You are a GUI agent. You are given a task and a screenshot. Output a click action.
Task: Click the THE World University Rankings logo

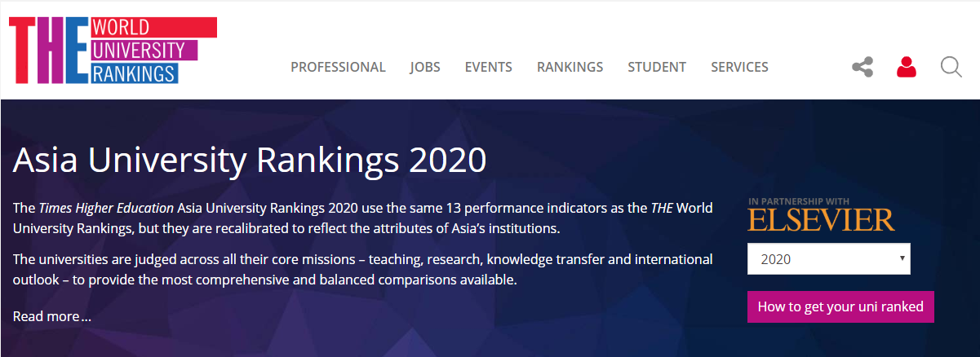pos(113,51)
